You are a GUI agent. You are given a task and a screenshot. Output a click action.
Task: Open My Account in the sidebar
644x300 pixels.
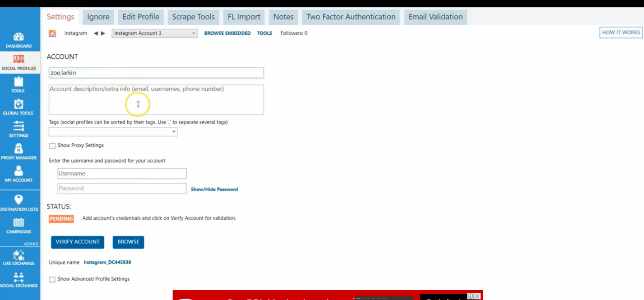click(19, 174)
